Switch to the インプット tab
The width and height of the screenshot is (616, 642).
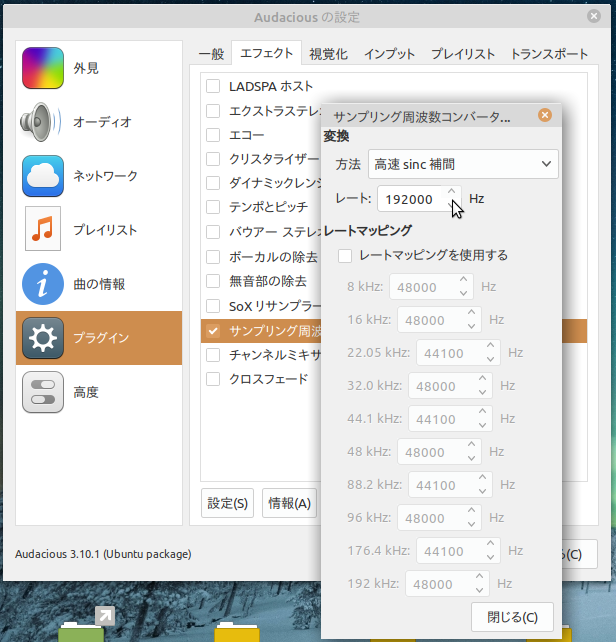click(390, 54)
